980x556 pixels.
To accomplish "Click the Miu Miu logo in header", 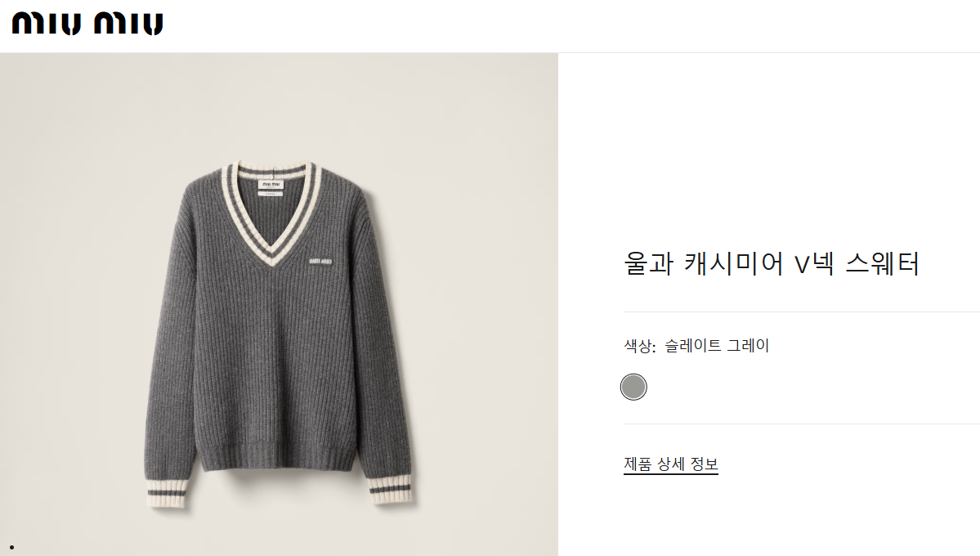I will [x=87, y=24].
